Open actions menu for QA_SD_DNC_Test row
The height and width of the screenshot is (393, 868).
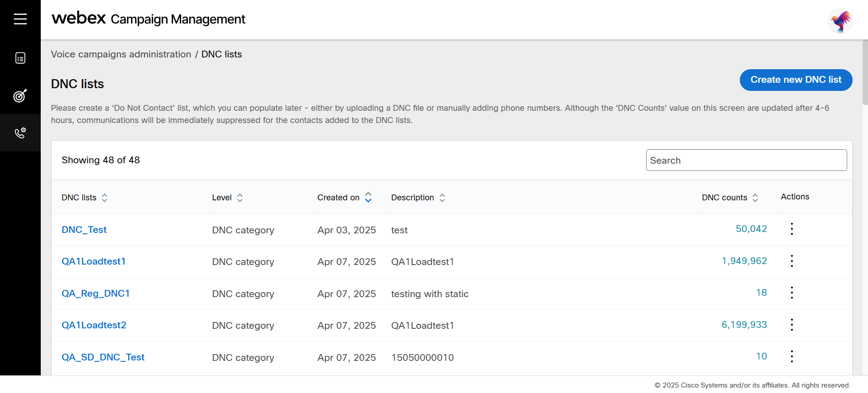point(791,356)
